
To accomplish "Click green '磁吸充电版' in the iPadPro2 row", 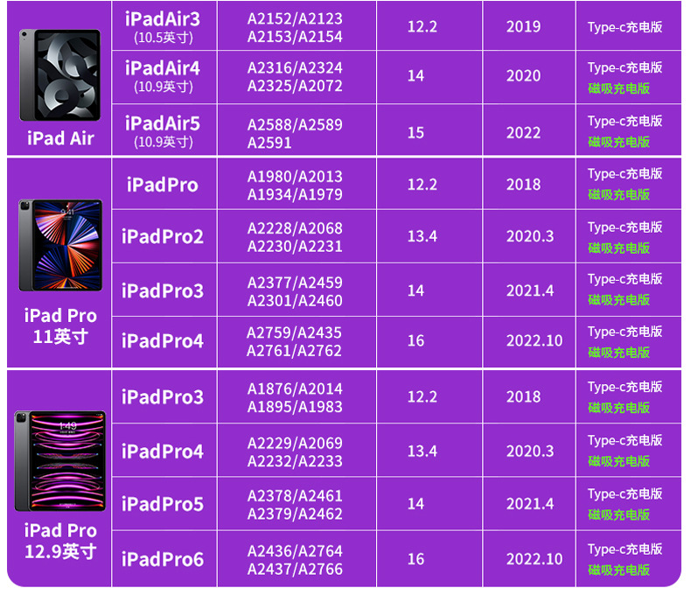I will (618, 248).
